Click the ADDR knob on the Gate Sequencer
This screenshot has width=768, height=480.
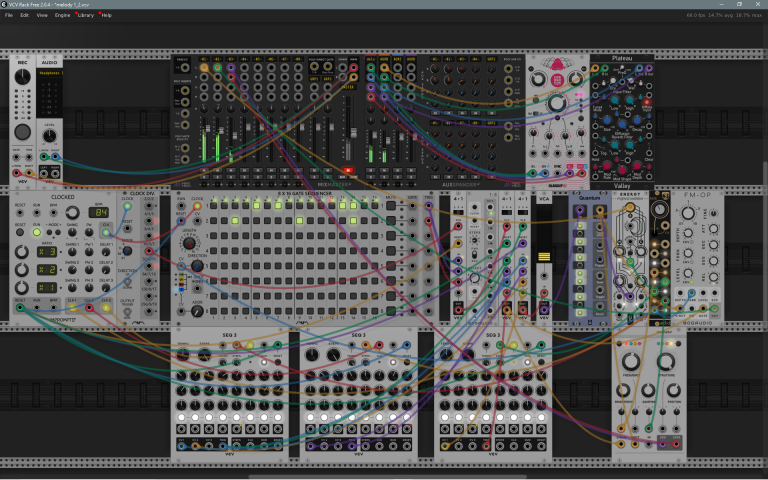(x=197, y=311)
